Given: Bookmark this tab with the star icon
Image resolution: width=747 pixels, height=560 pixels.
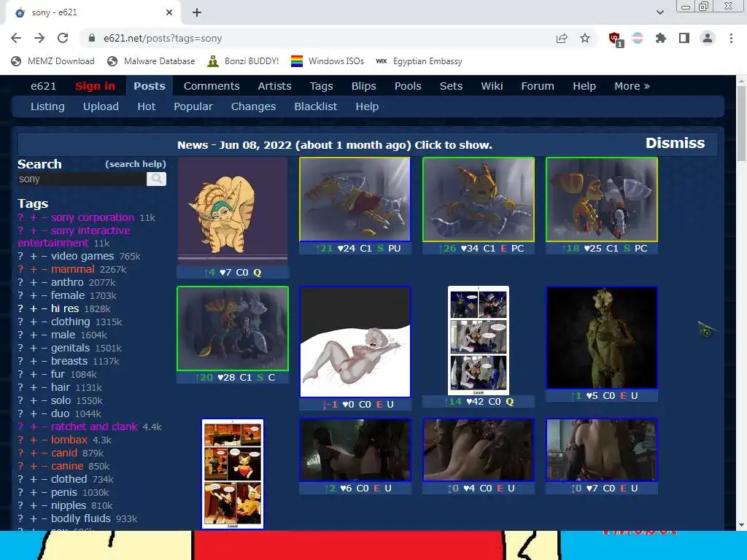Looking at the screenshot, I should click(585, 38).
